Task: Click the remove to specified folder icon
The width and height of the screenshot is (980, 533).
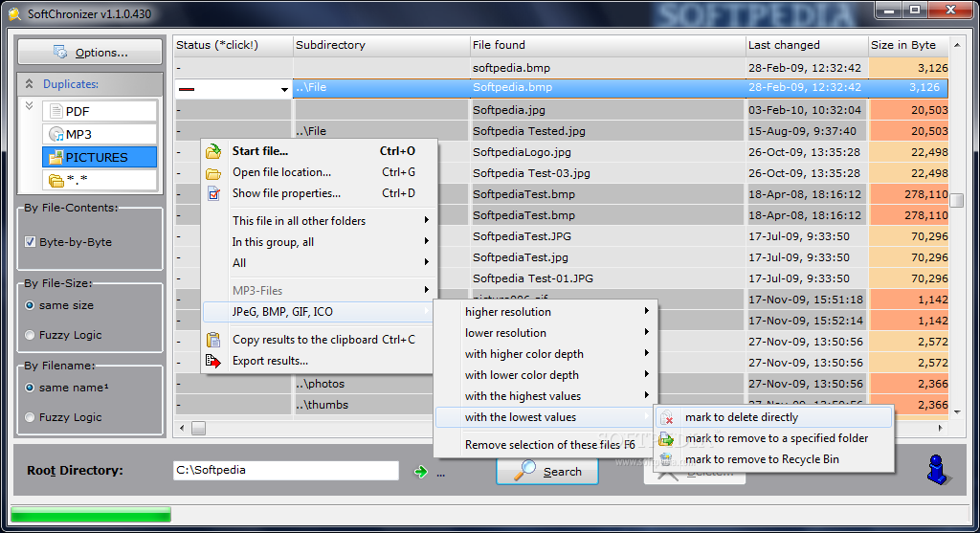Action: click(x=666, y=438)
